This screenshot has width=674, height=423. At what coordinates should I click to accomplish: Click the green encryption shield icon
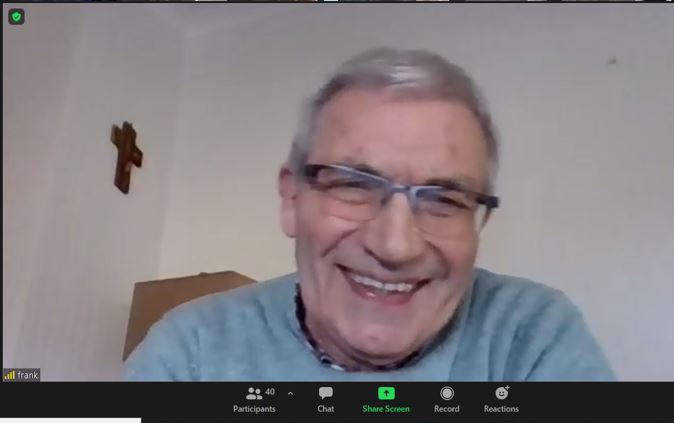pos(16,17)
